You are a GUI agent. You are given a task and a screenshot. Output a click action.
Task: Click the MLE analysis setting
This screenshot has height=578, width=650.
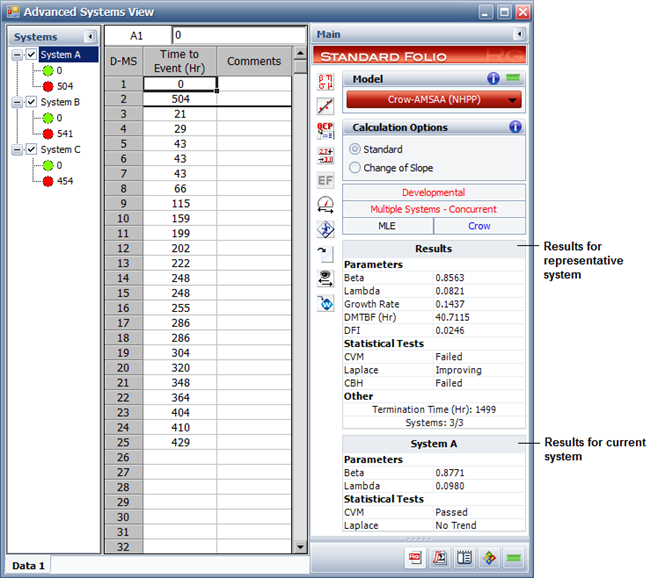coord(387,227)
